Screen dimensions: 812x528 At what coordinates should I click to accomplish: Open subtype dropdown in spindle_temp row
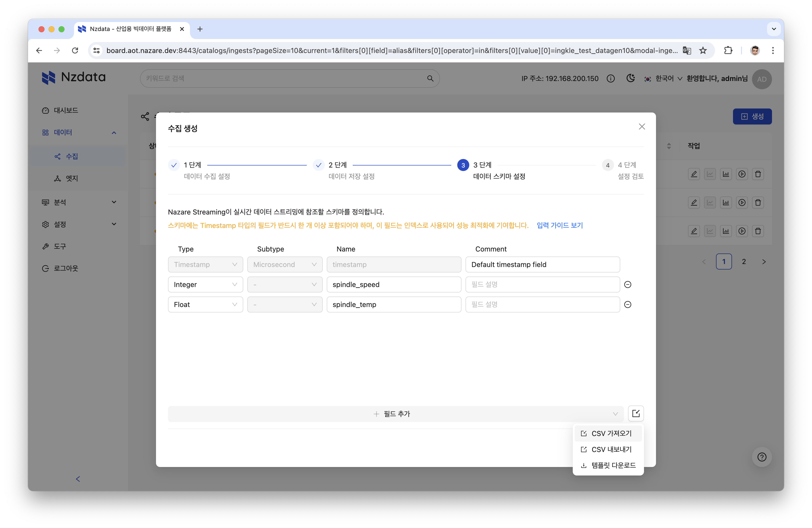285,304
